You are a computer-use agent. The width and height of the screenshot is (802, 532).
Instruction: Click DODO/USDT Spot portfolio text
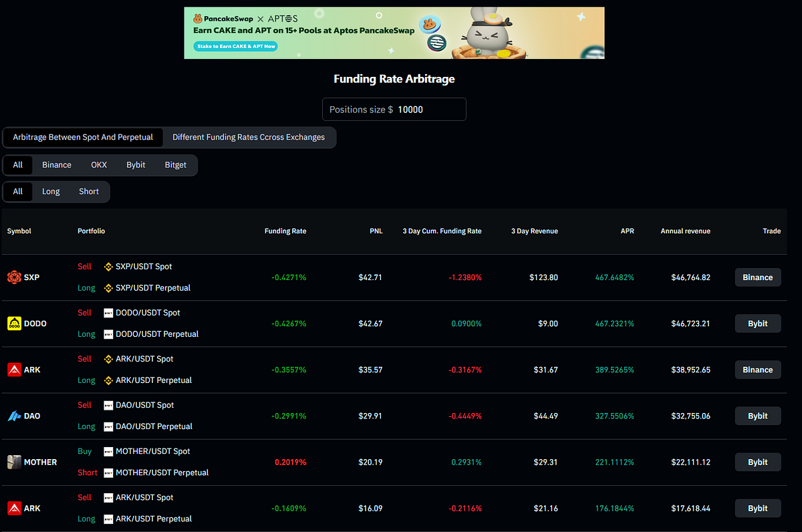148,313
